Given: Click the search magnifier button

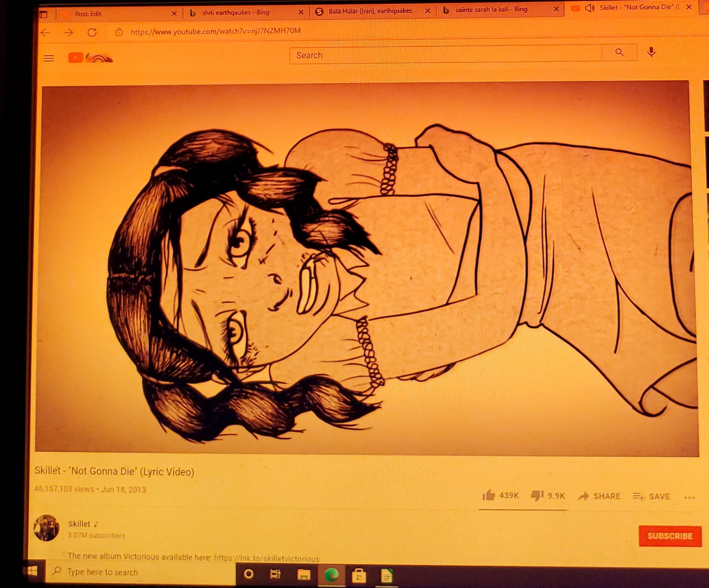Looking at the screenshot, I should tap(619, 53).
